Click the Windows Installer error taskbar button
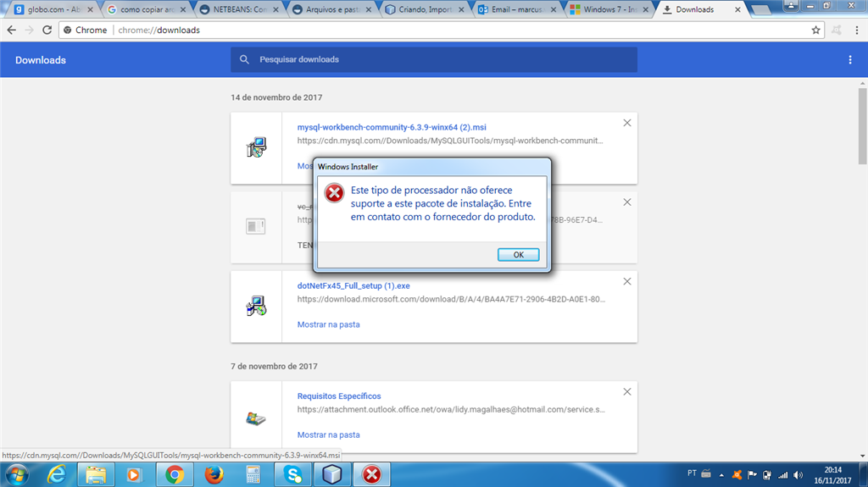 371,475
